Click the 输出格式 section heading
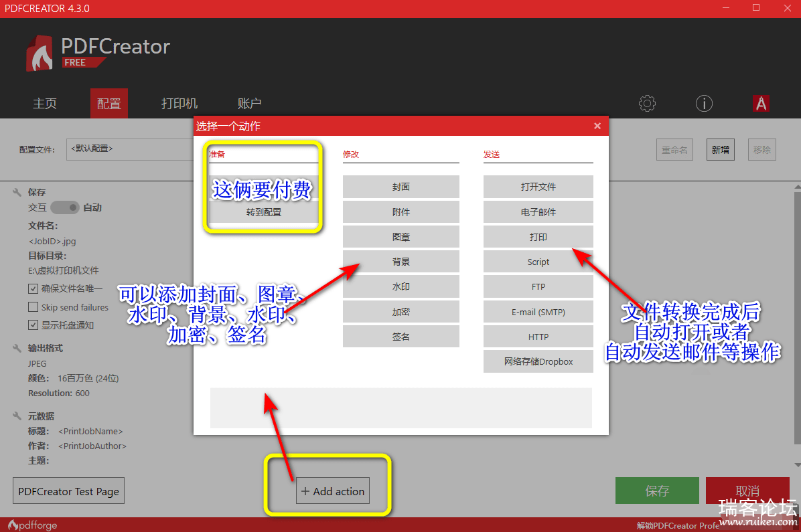This screenshot has width=801, height=532. point(46,348)
